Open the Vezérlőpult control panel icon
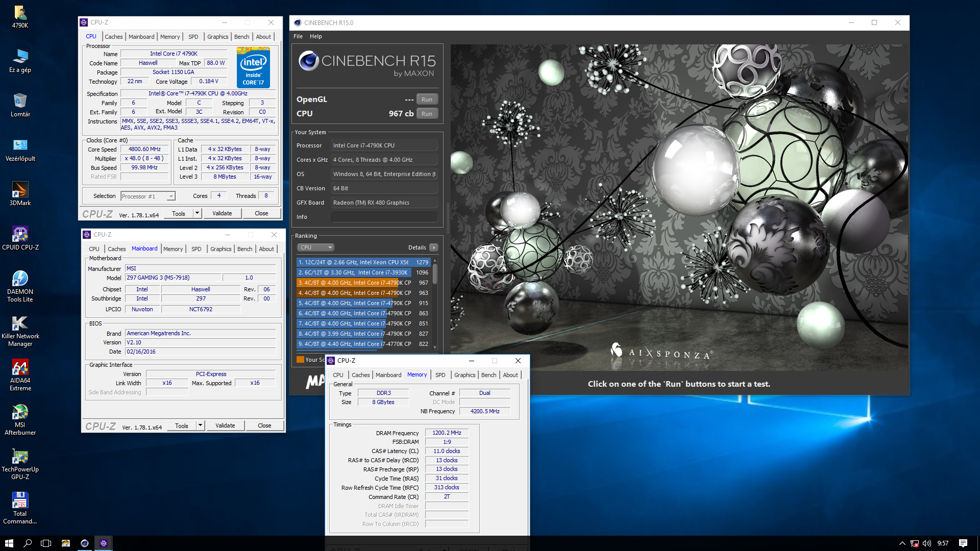Image resolution: width=980 pixels, height=551 pixels. [20, 150]
